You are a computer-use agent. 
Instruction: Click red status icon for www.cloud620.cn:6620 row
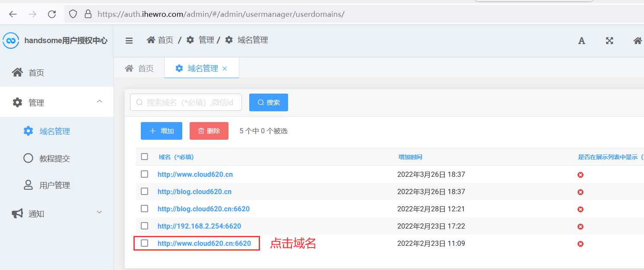tap(581, 244)
